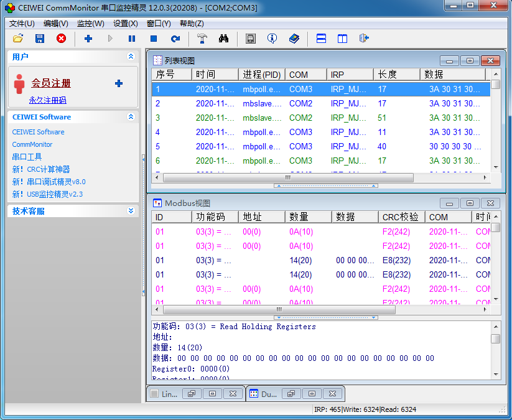Sort the list by the 序号 column header

pos(172,75)
